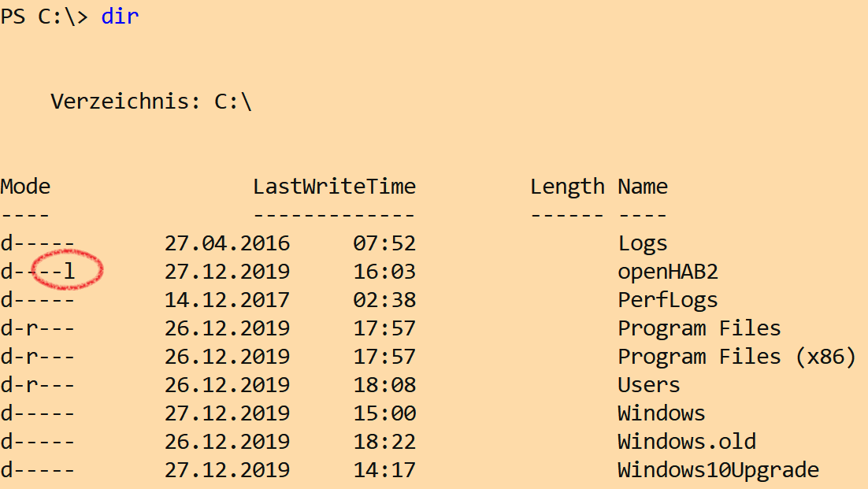Click the Length column header
This screenshot has width=868, height=489.
click(567, 187)
